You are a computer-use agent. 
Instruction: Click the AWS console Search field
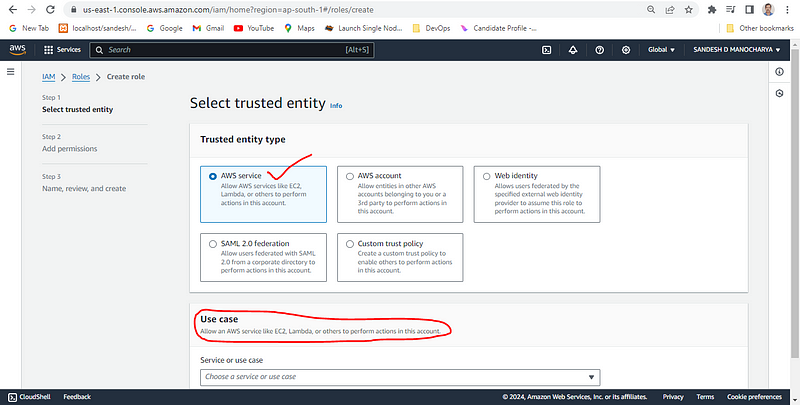[232, 50]
